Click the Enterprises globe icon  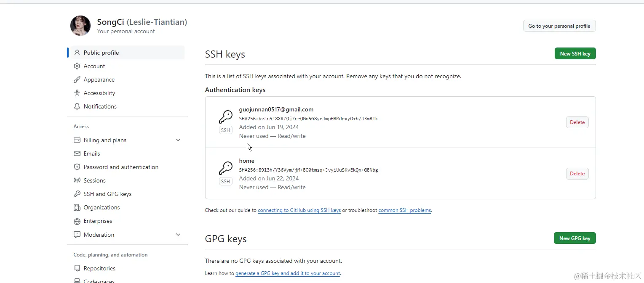click(77, 221)
